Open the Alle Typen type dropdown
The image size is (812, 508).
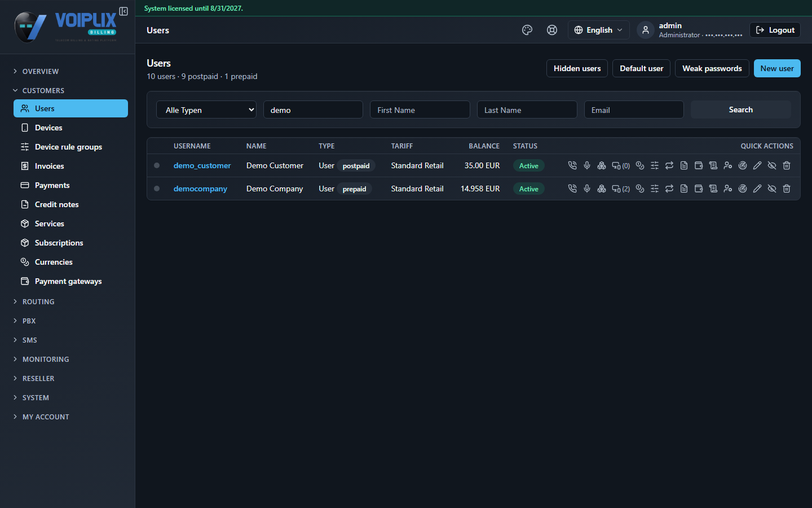pos(206,110)
